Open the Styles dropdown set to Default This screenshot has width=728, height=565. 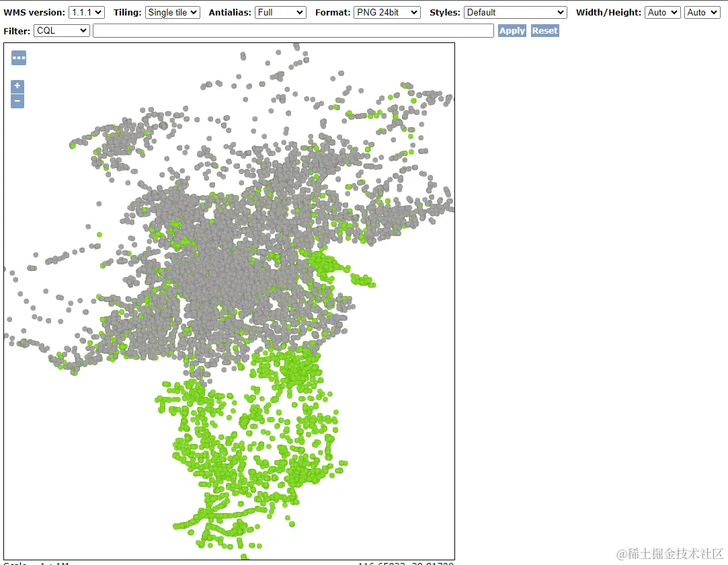click(516, 13)
